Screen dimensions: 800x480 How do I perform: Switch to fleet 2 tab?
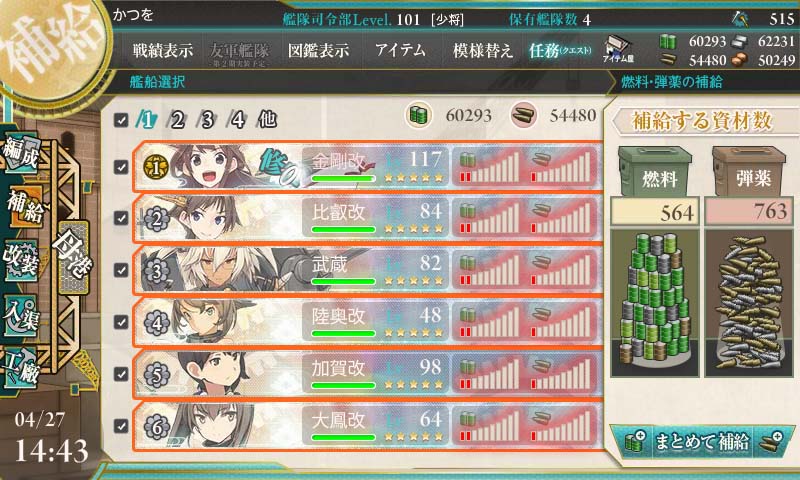177,120
